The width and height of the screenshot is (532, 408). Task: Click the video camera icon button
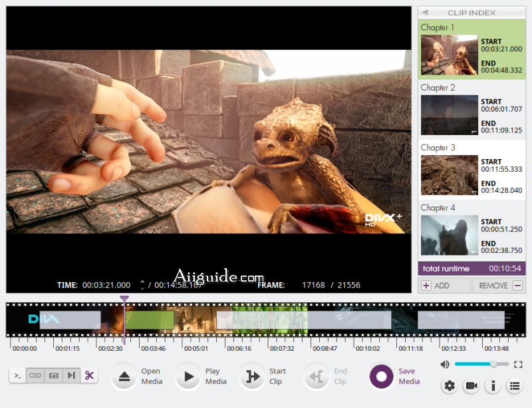point(471,386)
